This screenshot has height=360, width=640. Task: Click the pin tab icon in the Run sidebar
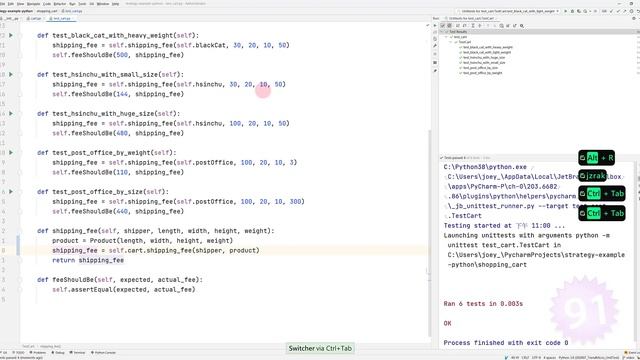pyautogui.click(x=435, y=71)
